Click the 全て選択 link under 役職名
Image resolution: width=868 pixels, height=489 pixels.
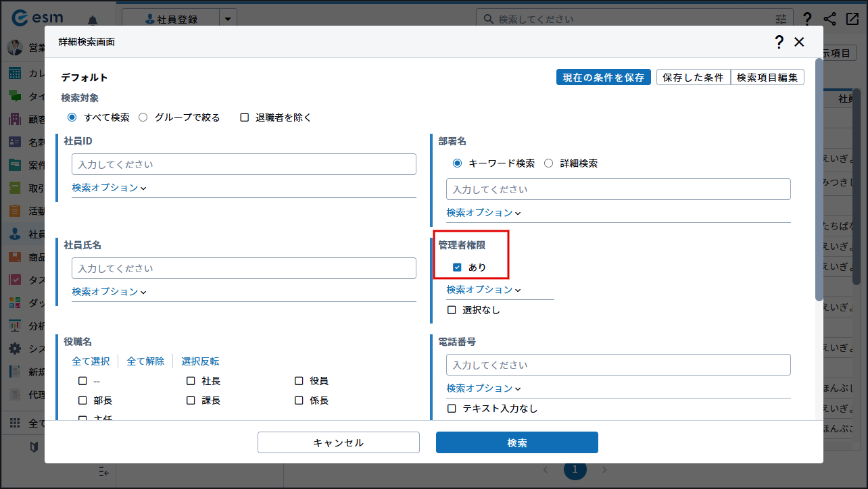[91, 361]
